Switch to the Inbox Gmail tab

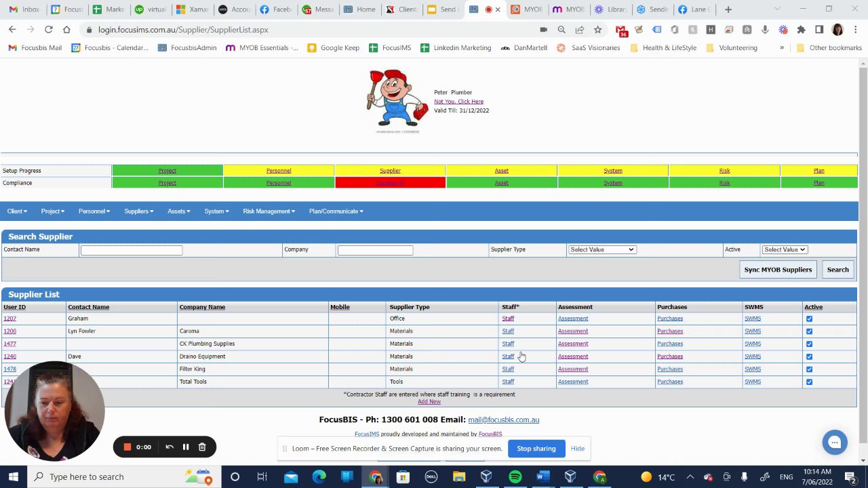(24, 9)
